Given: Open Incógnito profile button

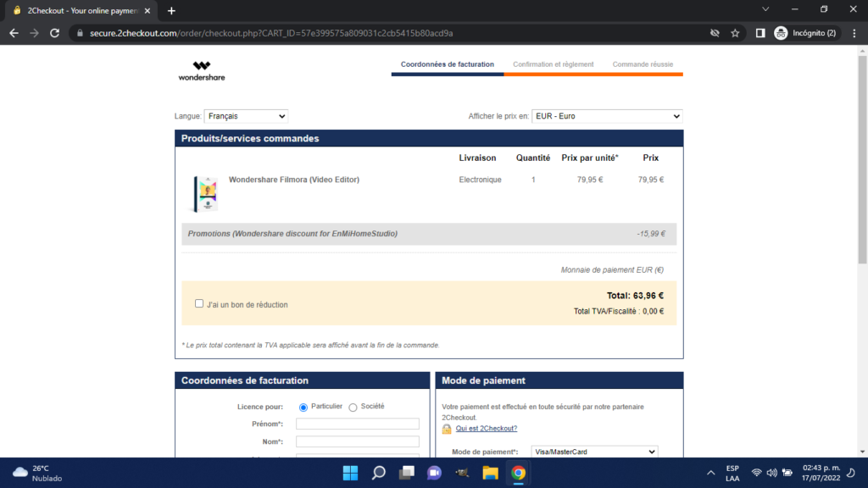Looking at the screenshot, I should tap(805, 33).
